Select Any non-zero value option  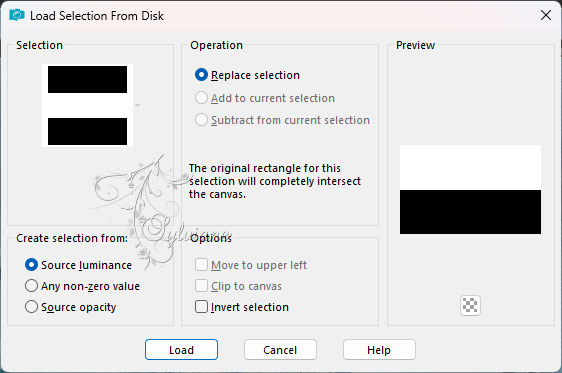point(82,286)
